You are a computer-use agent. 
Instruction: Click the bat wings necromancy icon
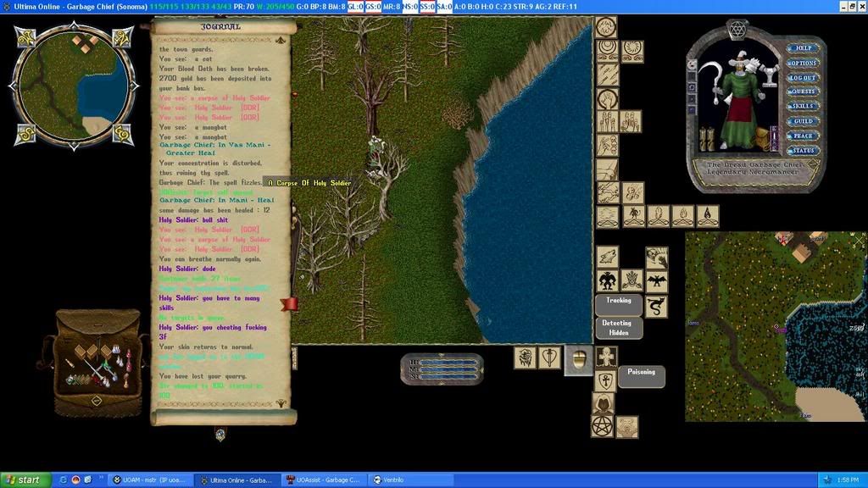656,280
